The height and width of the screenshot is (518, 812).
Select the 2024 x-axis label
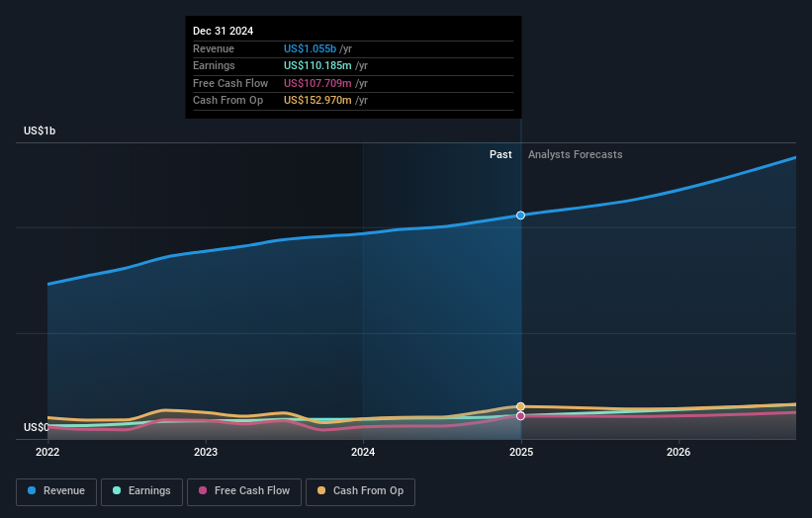click(363, 453)
